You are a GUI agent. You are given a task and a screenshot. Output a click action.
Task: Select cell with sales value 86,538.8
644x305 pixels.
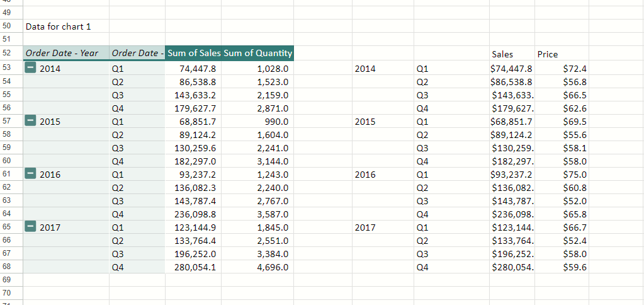point(193,82)
